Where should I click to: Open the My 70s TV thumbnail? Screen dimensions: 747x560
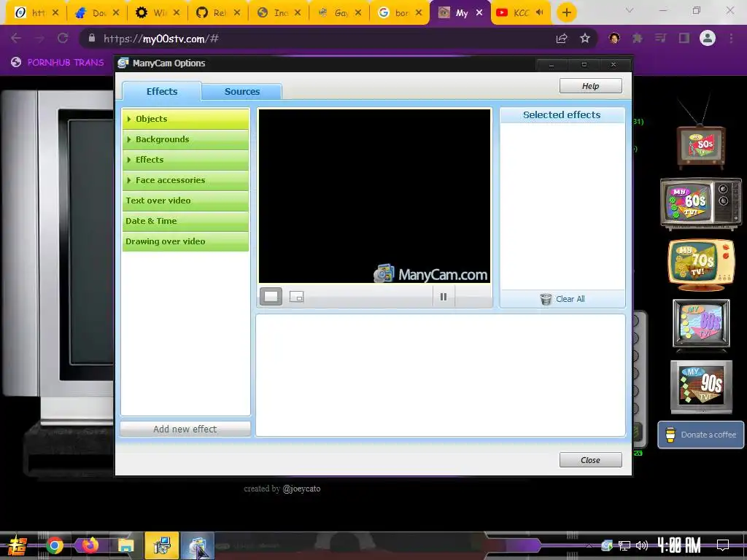tap(701, 265)
